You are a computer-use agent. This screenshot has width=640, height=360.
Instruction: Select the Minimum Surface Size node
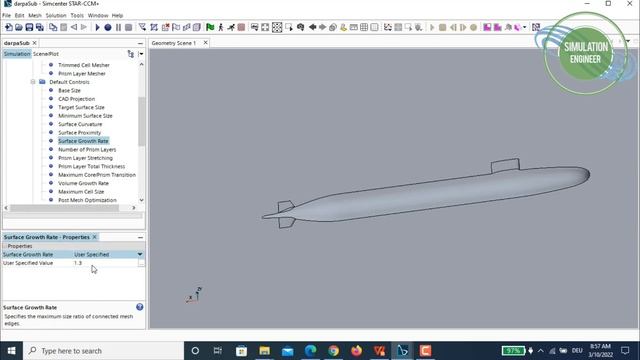[85, 116]
